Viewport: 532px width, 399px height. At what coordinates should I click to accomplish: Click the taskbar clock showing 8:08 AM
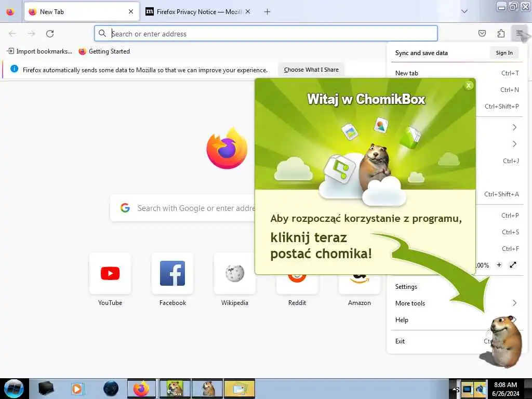(x=506, y=389)
